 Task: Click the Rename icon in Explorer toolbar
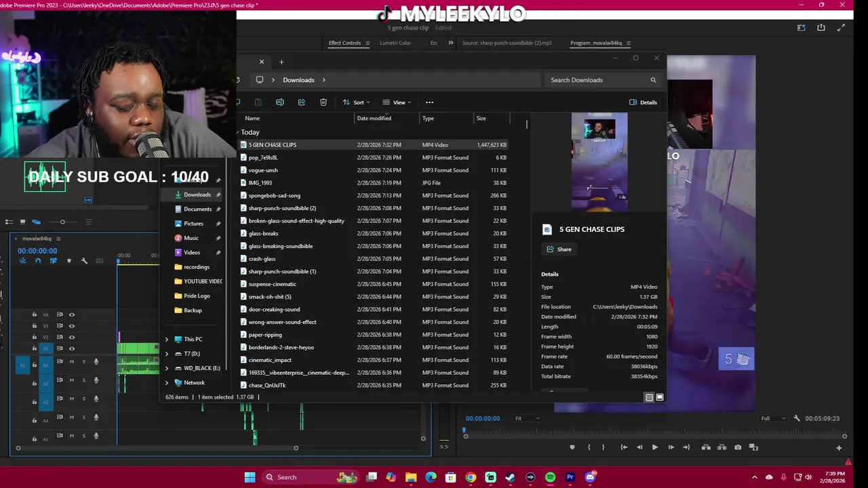click(x=279, y=102)
